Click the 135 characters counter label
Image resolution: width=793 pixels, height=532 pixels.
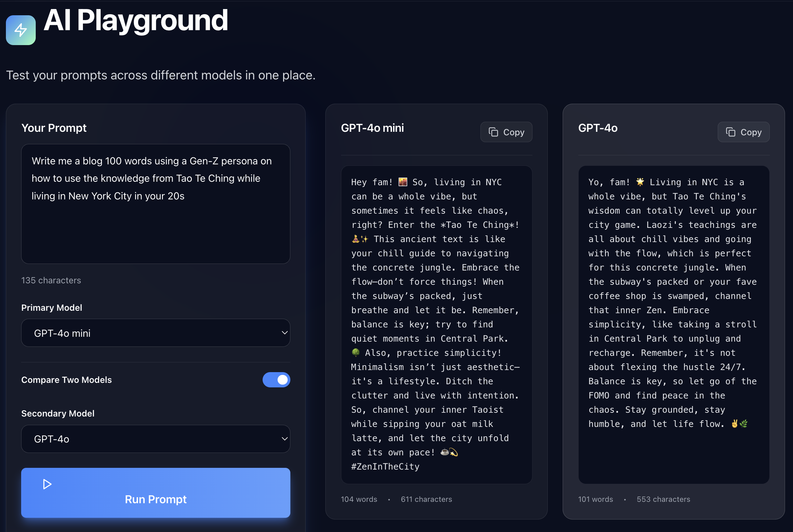[x=51, y=280]
